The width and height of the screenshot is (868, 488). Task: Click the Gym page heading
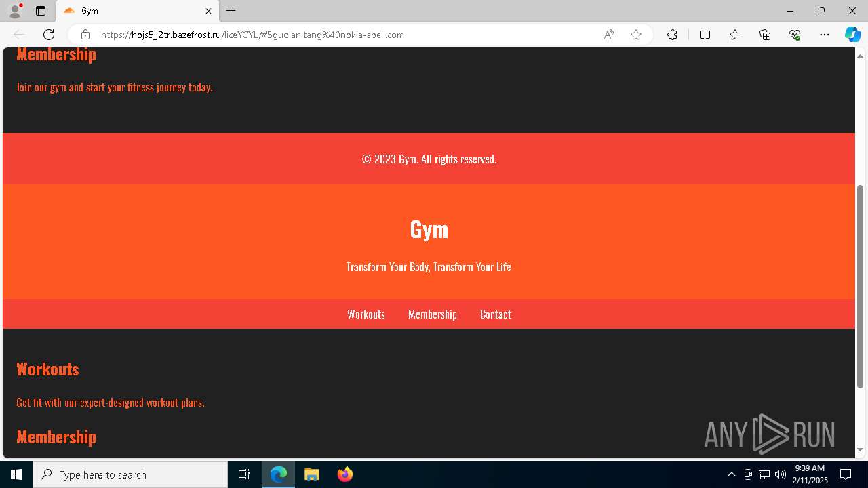click(429, 229)
